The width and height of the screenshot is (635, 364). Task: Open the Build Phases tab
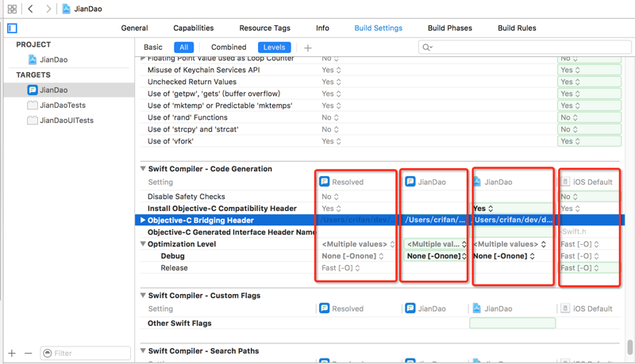450,28
